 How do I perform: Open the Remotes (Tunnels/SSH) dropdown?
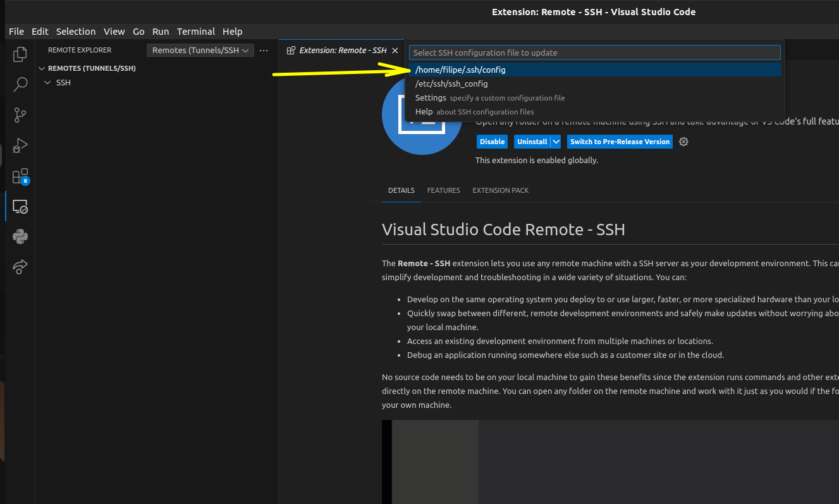point(200,50)
